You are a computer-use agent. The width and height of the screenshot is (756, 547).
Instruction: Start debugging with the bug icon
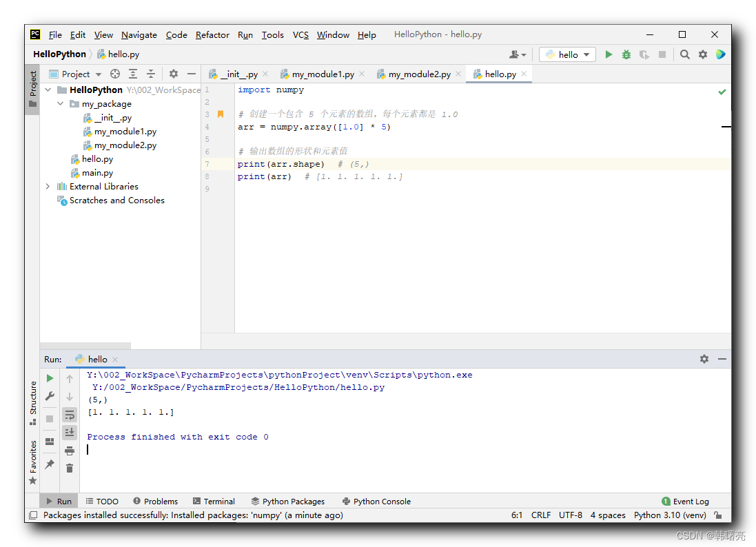[626, 54]
